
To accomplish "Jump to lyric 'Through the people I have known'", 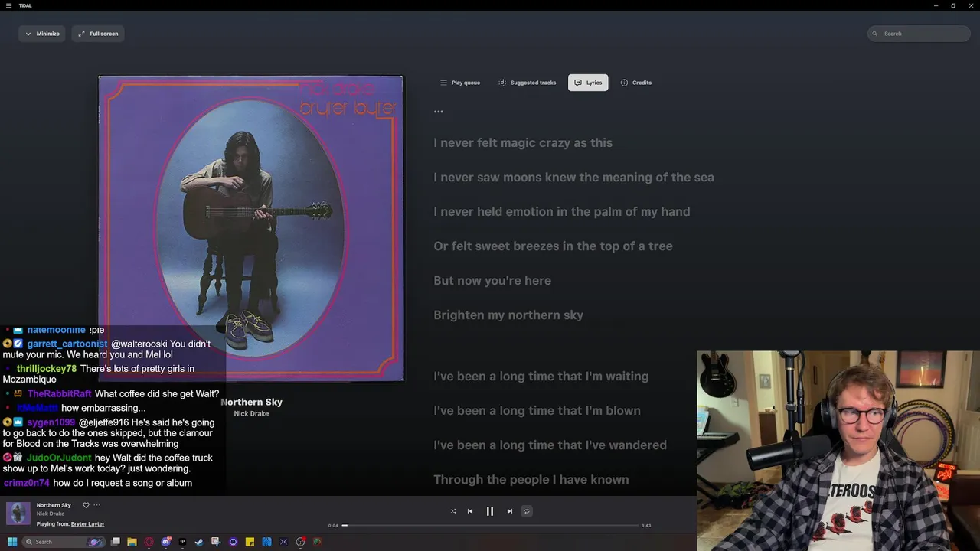I will click(531, 480).
